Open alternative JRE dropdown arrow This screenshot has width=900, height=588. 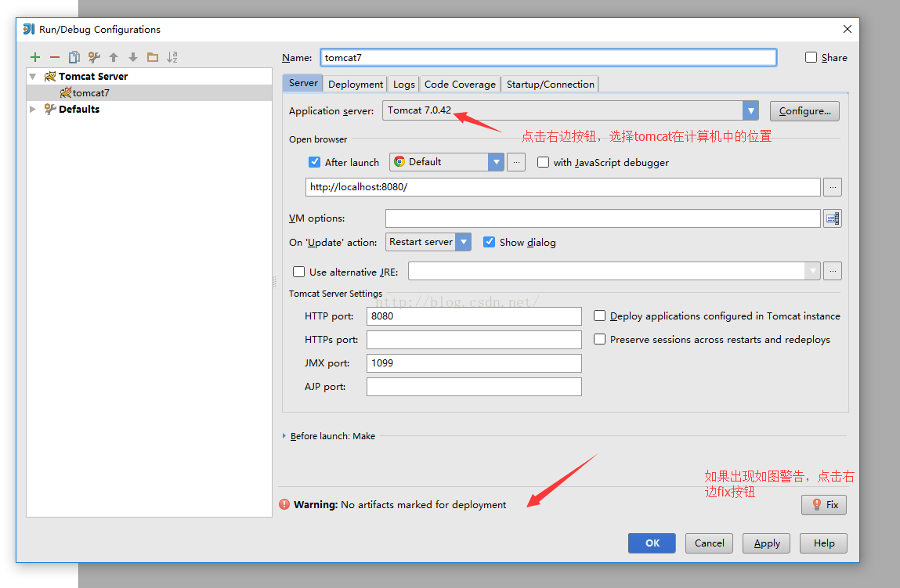pos(812,271)
